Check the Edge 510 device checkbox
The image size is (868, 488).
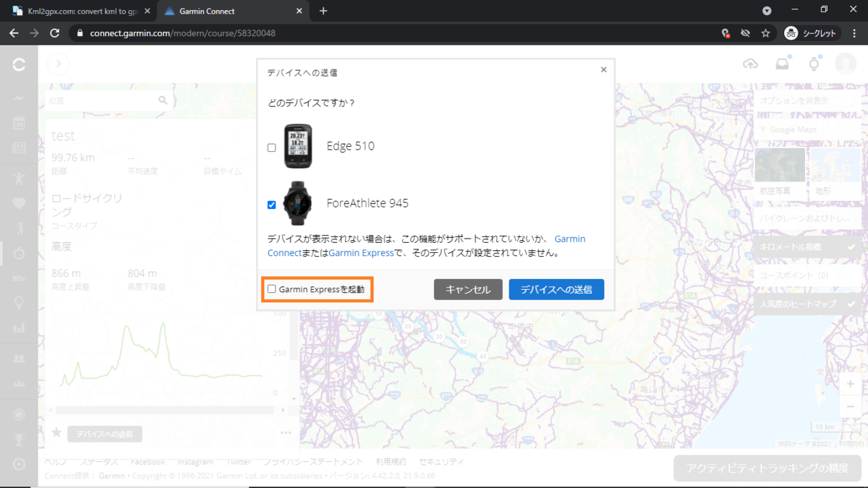coord(272,147)
